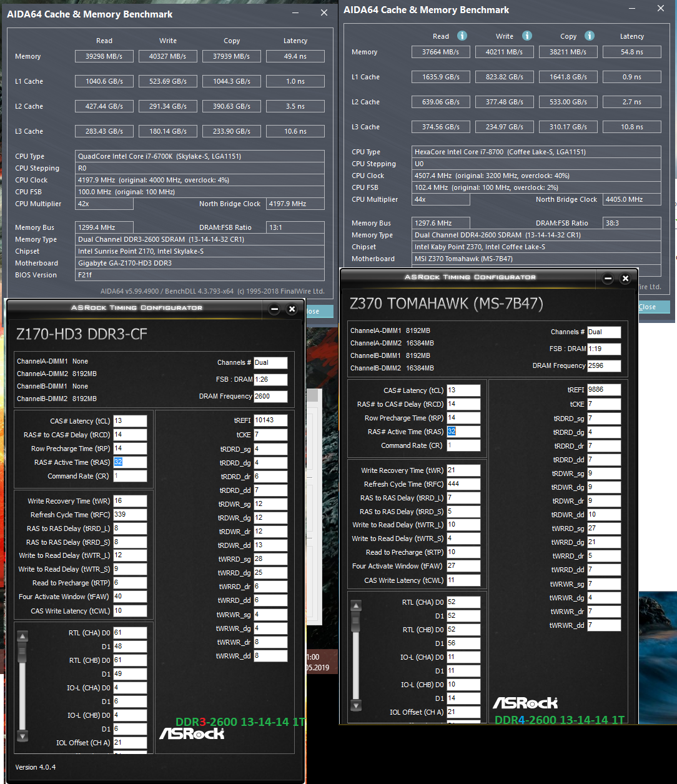Click the tREFI field showing 9886
Viewport: 677px width, 784px height.
pos(604,390)
